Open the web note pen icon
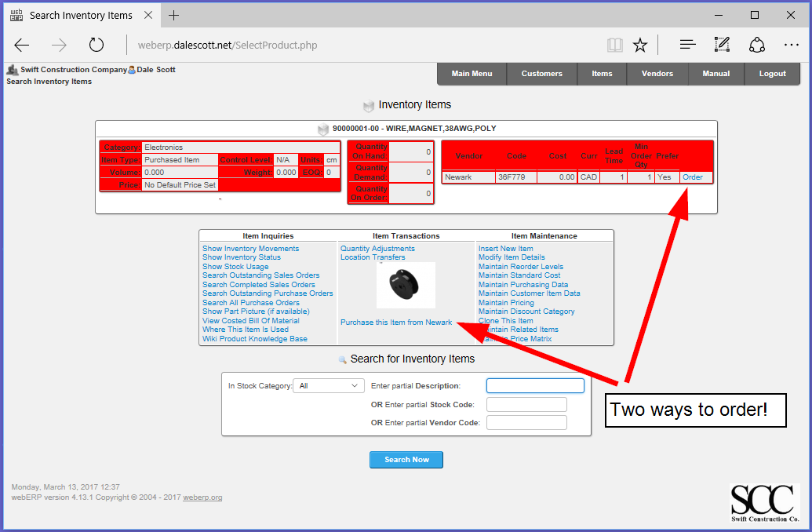Screen dimensions: 812x532 coord(722,45)
